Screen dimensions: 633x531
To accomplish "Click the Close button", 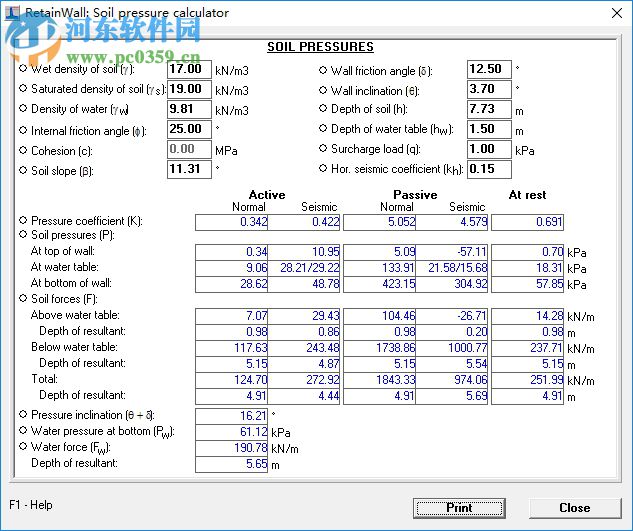I will coord(575,508).
